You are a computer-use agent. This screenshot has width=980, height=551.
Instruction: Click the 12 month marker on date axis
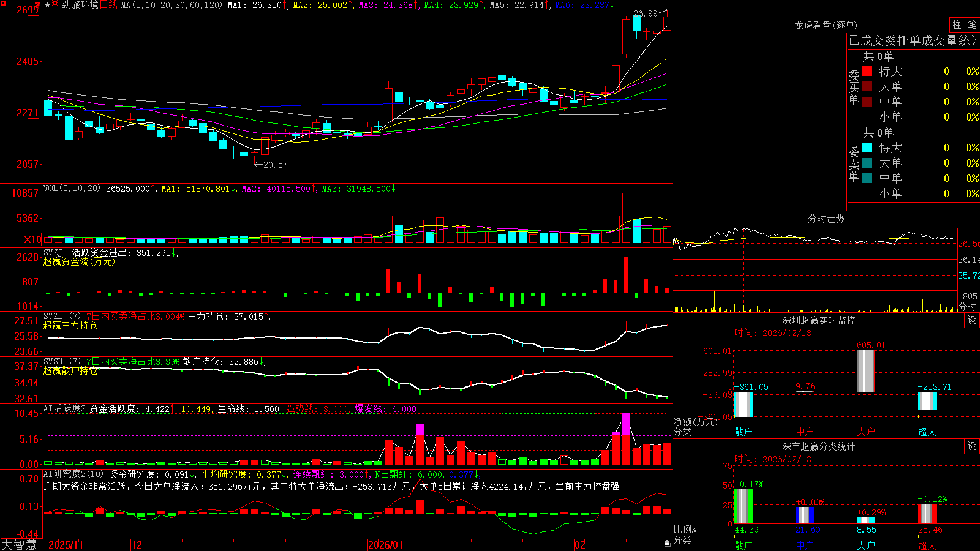(137, 545)
